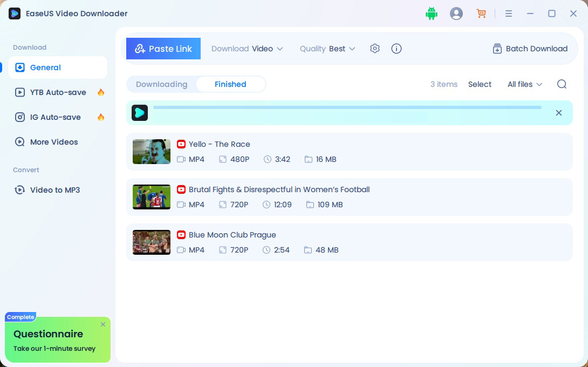Click the Paste Link button
The height and width of the screenshot is (367, 588).
pos(163,49)
